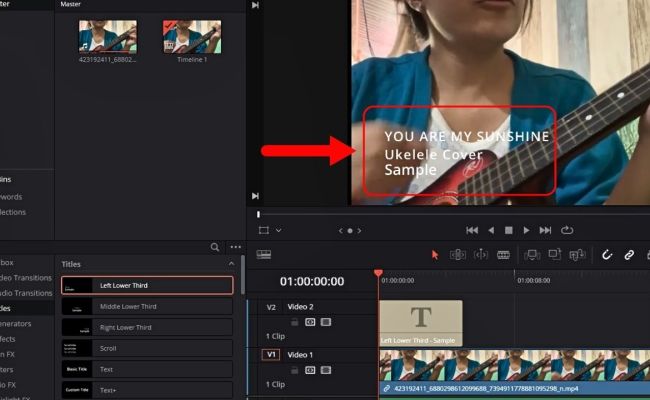This screenshot has height=400, width=650.
Task: Click the viewer scrub bar position marker
Action: point(258,214)
